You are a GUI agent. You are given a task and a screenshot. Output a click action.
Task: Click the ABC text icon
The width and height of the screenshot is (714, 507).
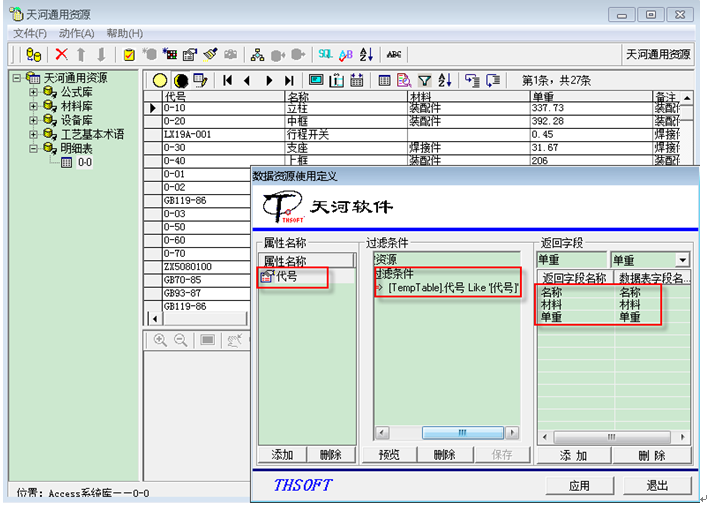pos(394,55)
